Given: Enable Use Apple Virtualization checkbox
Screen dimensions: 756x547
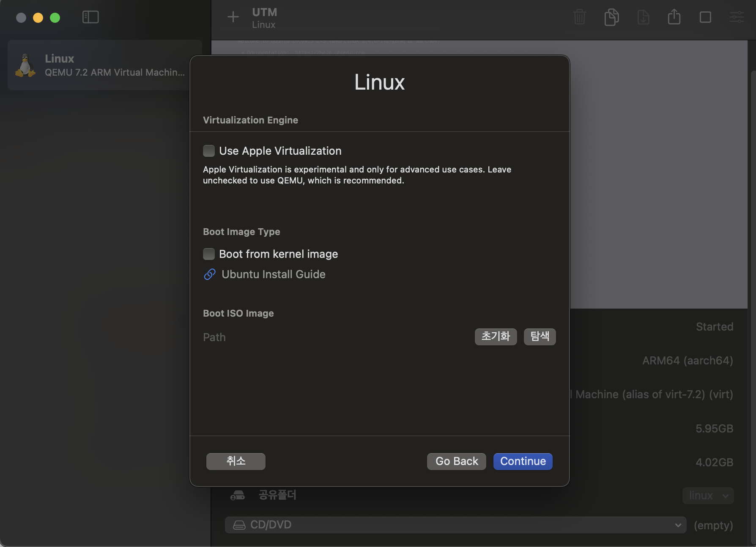Looking at the screenshot, I should [x=209, y=151].
